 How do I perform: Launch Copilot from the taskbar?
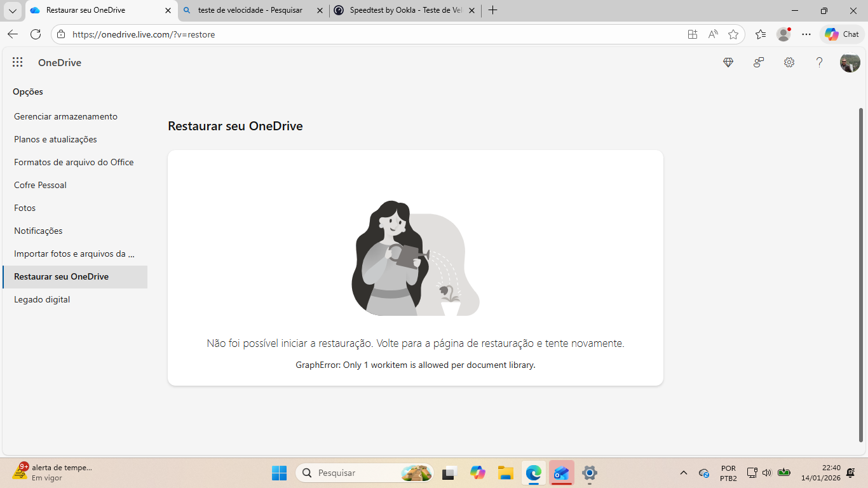tap(478, 473)
